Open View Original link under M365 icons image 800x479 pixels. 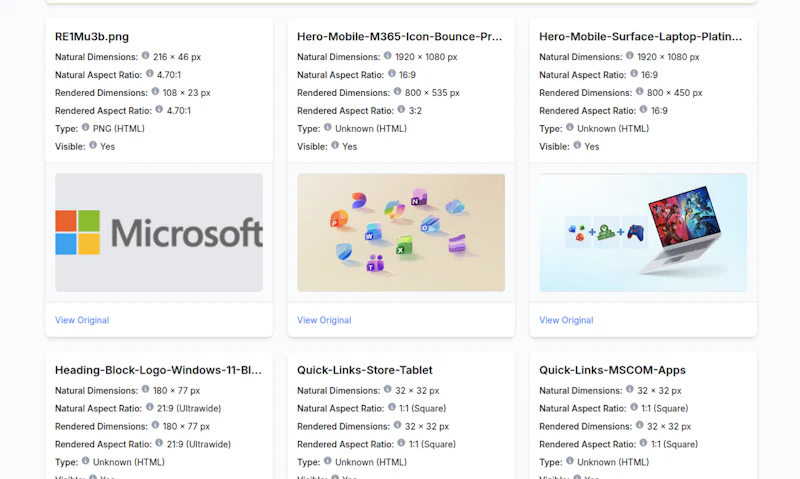coord(324,320)
